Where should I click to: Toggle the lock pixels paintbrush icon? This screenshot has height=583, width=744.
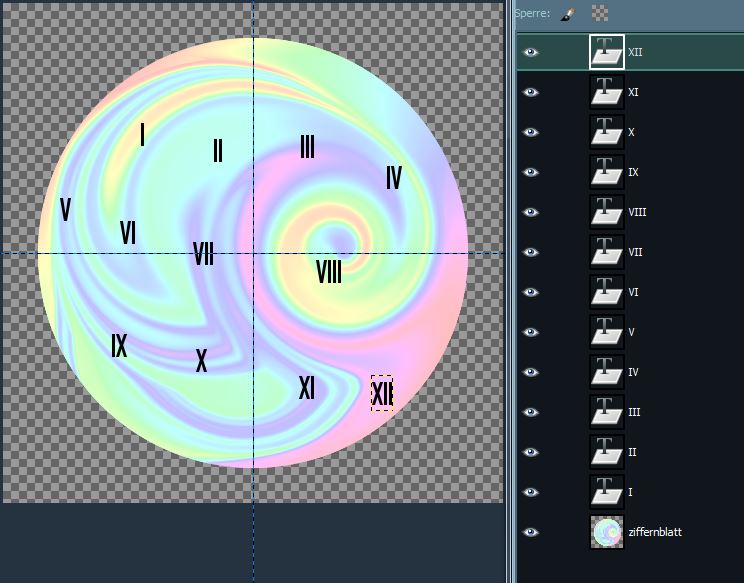(x=567, y=13)
